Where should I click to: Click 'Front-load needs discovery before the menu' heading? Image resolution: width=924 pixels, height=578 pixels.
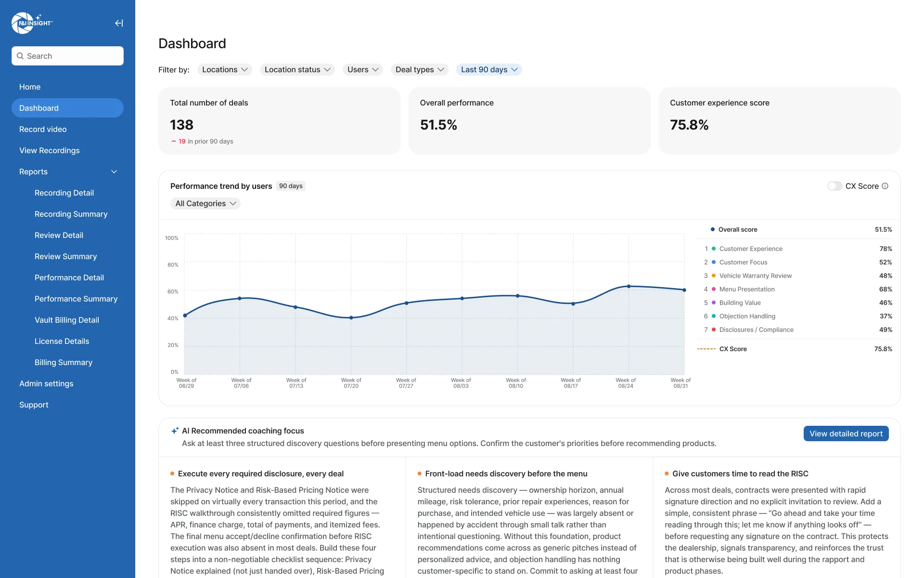click(506, 474)
